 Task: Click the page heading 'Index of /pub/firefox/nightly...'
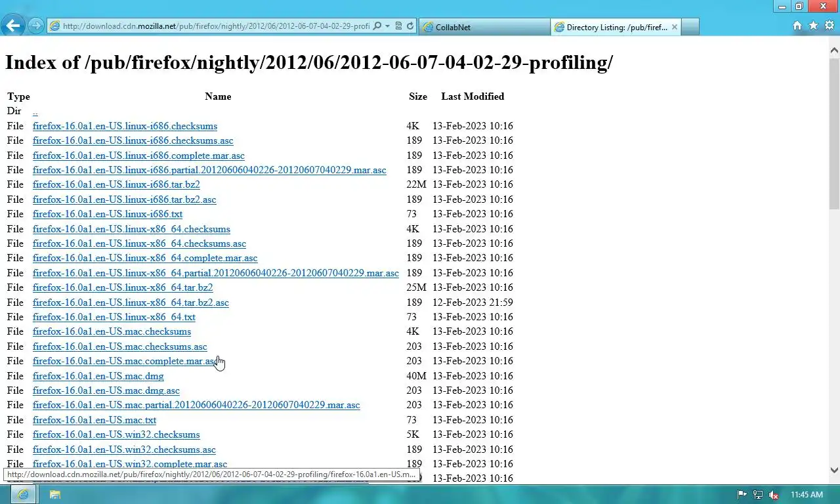point(309,62)
